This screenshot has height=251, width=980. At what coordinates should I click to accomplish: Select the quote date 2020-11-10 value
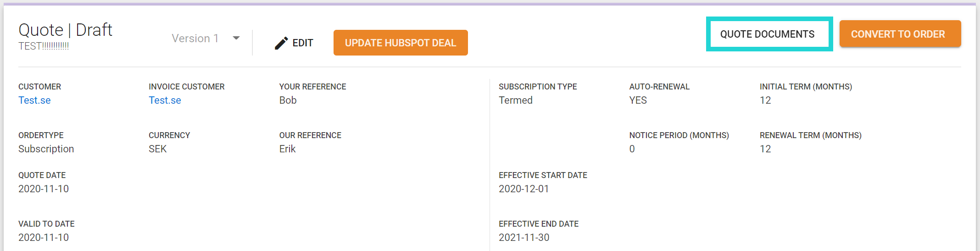click(44, 189)
